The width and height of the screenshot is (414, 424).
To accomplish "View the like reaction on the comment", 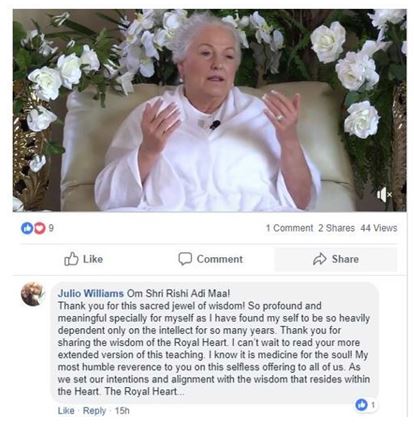I will pos(366,405).
